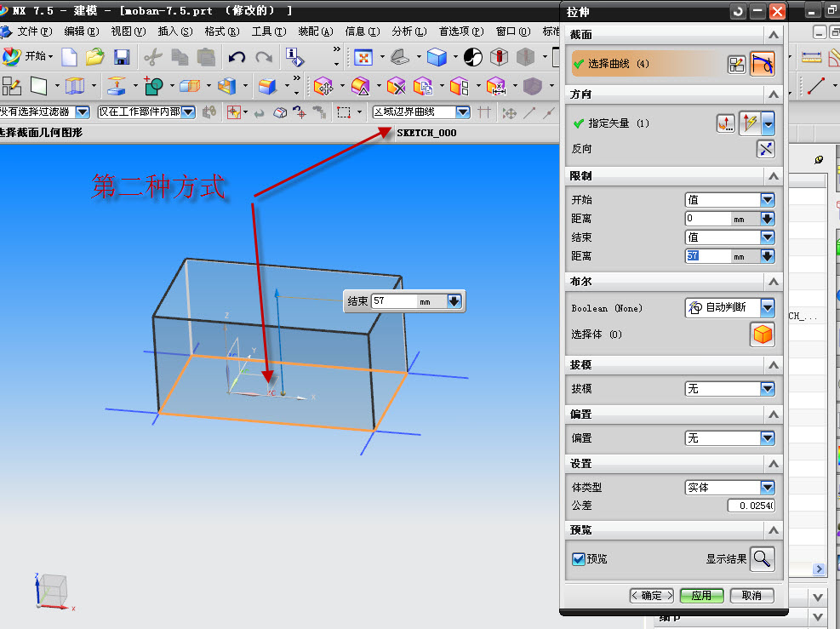This screenshot has height=629, width=840.
Task: Open the end 距离 value options arrow
Action: click(767, 256)
